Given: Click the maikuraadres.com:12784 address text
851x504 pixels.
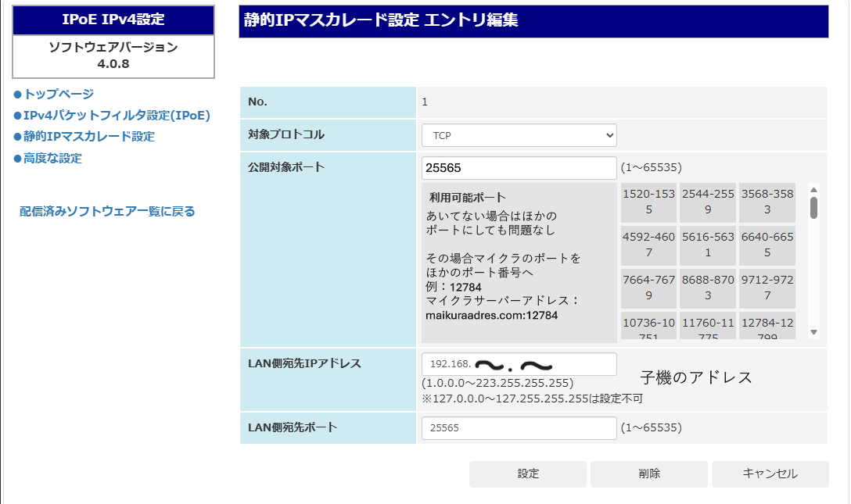Looking at the screenshot, I should coord(492,316).
